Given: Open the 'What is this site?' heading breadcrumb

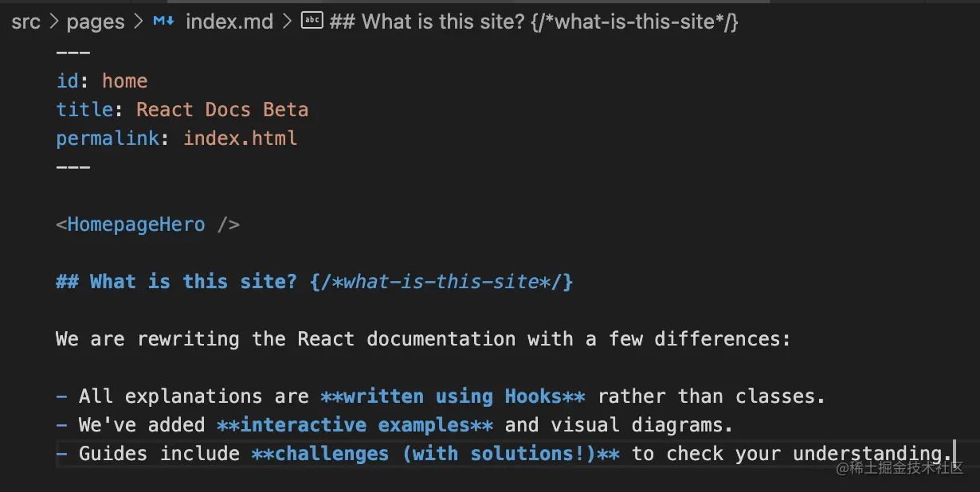Looking at the screenshot, I should click(534, 21).
